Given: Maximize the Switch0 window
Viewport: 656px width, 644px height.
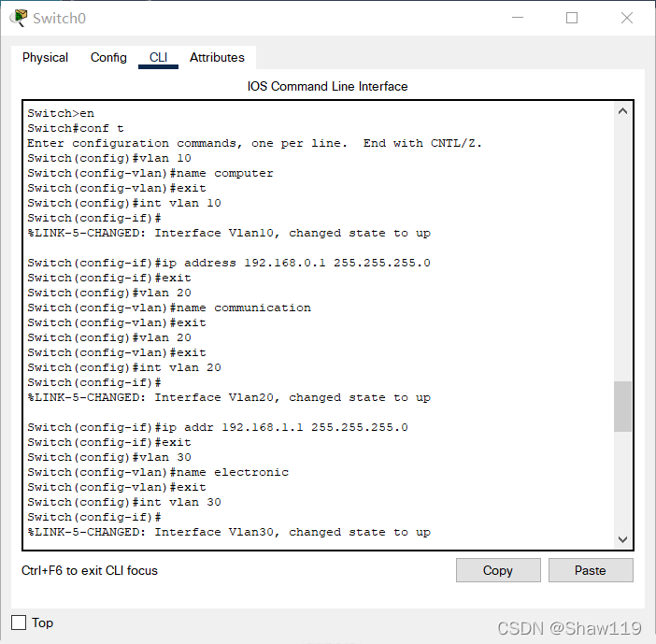Looking at the screenshot, I should click(x=572, y=18).
